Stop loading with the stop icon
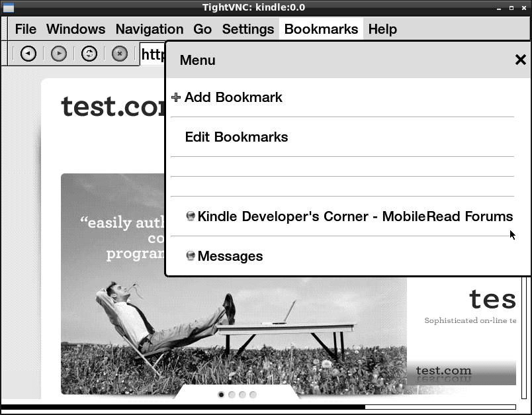 click(x=120, y=54)
